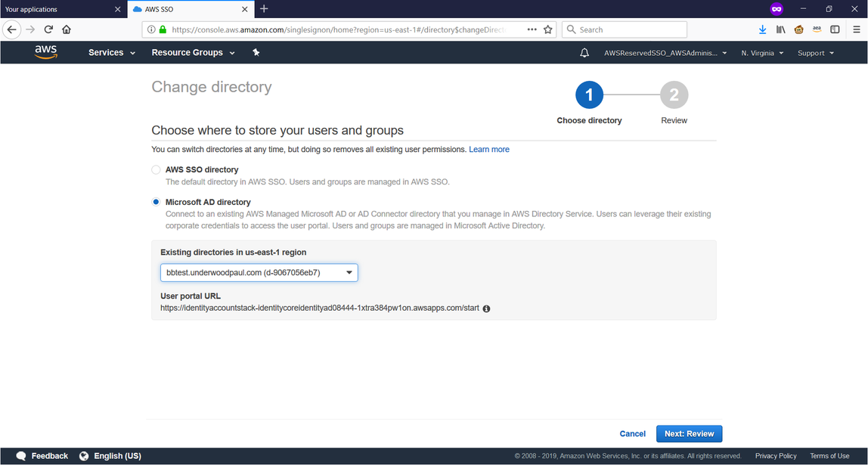Expand the Services menu

point(112,53)
